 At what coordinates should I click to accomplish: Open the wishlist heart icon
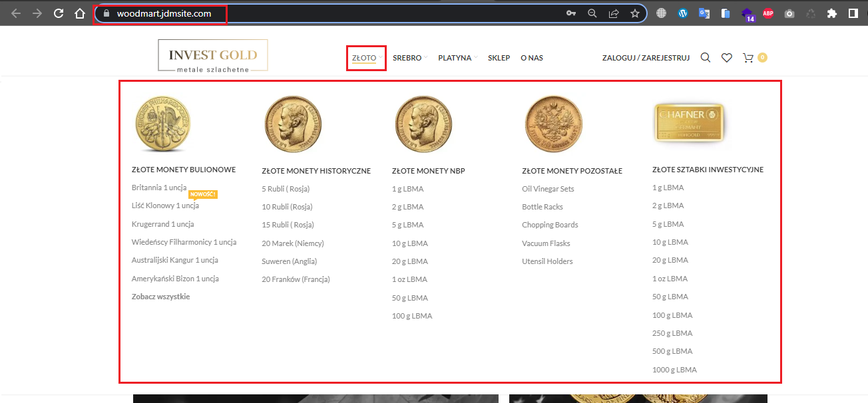pyautogui.click(x=727, y=58)
